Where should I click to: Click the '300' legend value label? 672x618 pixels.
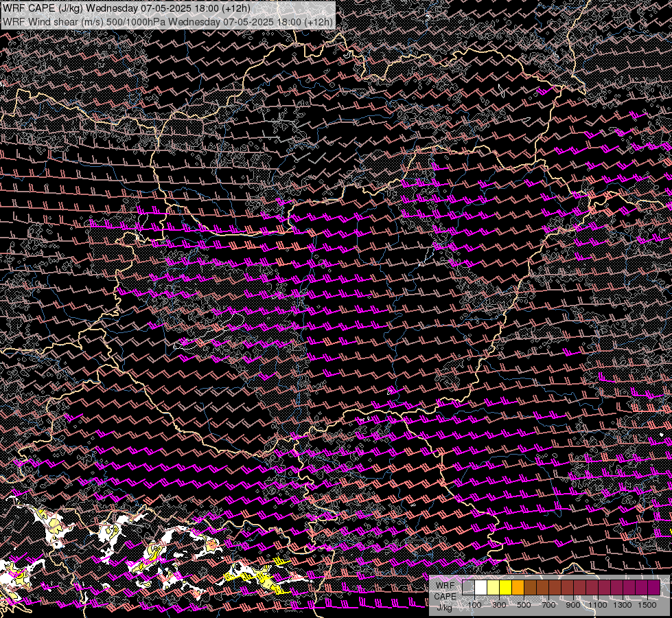click(499, 605)
